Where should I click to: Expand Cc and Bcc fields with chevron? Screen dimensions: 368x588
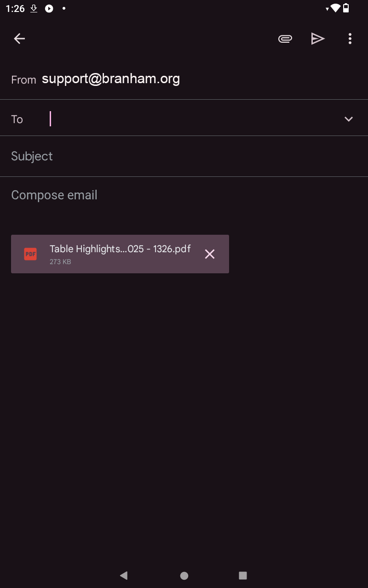[x=349, y=119]
